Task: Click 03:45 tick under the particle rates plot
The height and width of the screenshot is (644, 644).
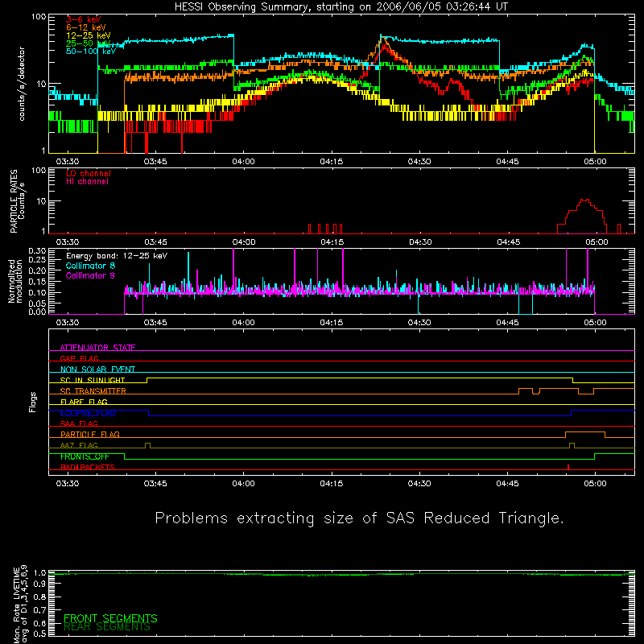Action: pos(155,242)
